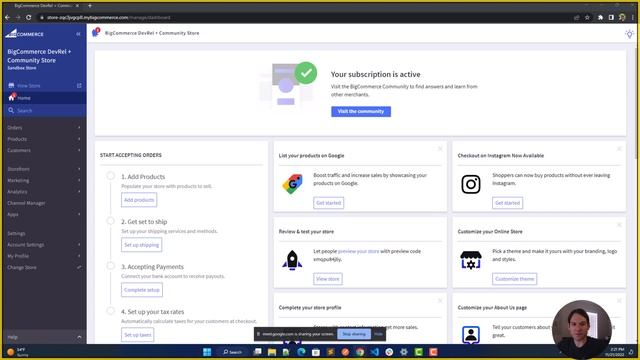
Task: Click the storefront icon beside View Store
Action: click(11, 85)
